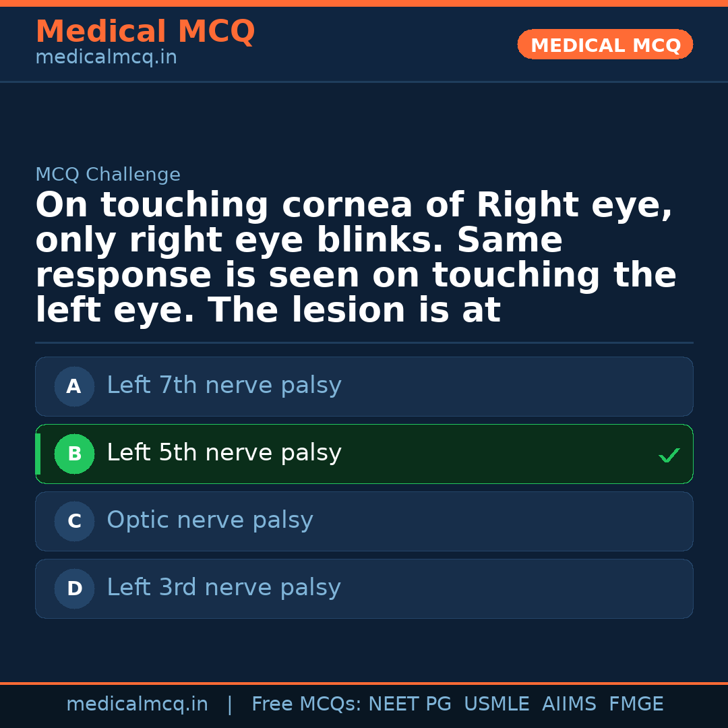This screenshot has width=728, height=728.
Task: Click the orange 'Medical MCQ' header title
Action: [145, 32]
